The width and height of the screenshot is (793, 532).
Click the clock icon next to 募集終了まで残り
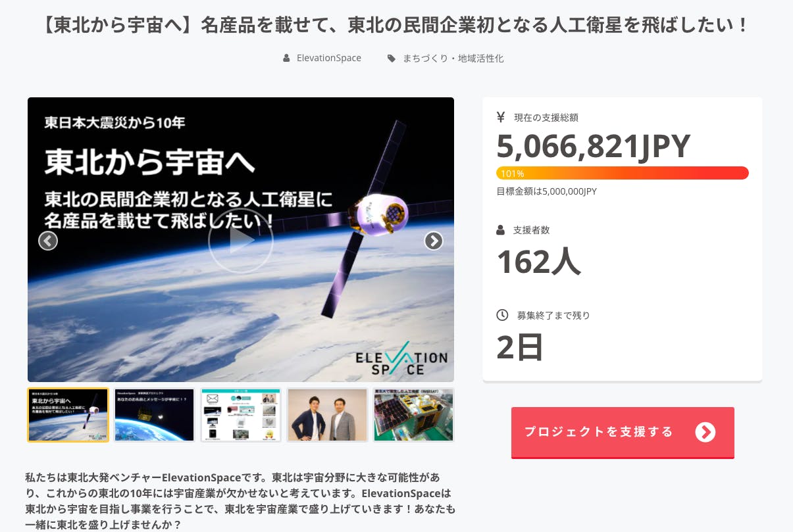[x=502, y=315]
